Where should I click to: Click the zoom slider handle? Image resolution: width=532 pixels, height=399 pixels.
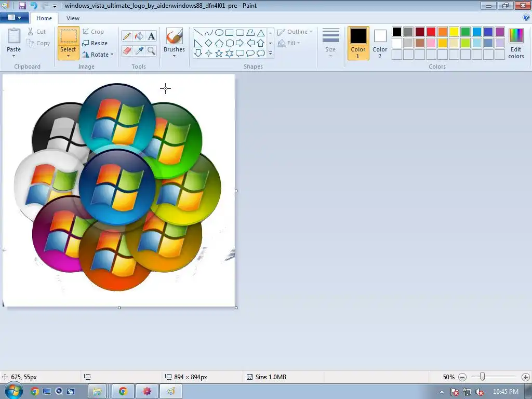pos(483,377)
